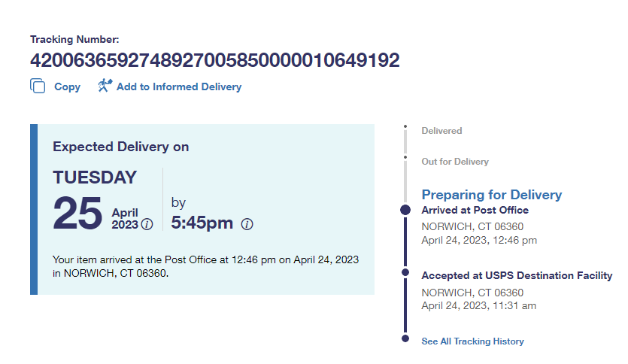
Task: Click the Delivered status label
Action: coord(441,131)
